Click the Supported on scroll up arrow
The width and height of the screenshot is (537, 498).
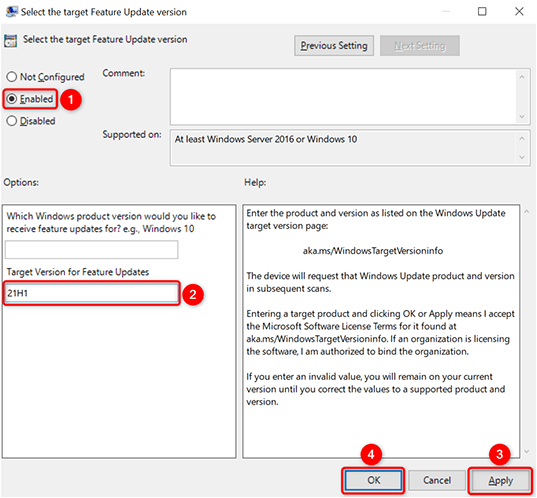pyautogui.click(x=522, y=139)
